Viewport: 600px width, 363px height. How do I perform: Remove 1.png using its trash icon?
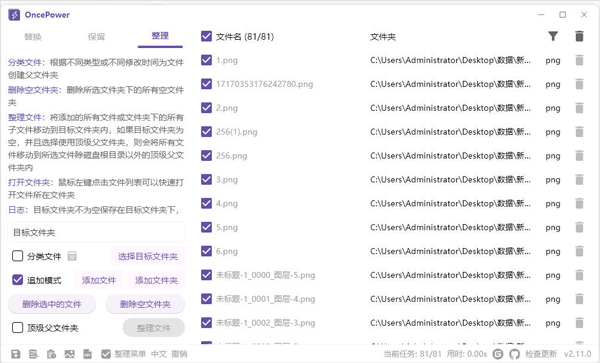[579, 60]
